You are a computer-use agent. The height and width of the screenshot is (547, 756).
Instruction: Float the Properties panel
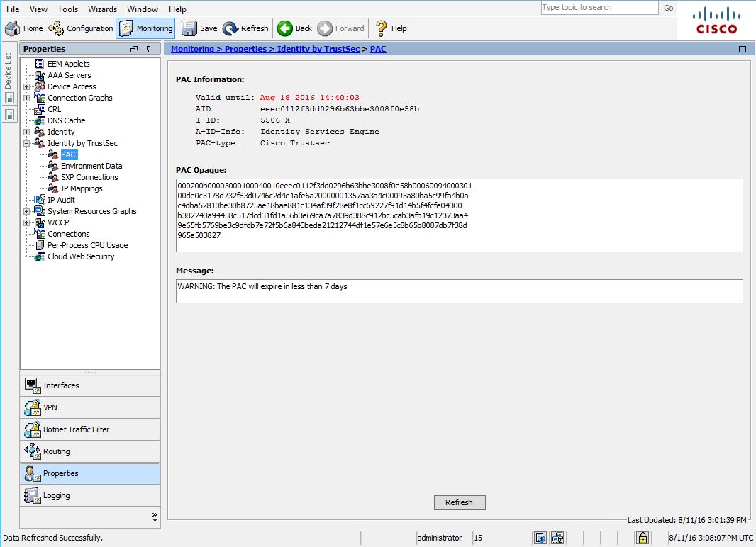pyautogui.click(x=134, y=49)
